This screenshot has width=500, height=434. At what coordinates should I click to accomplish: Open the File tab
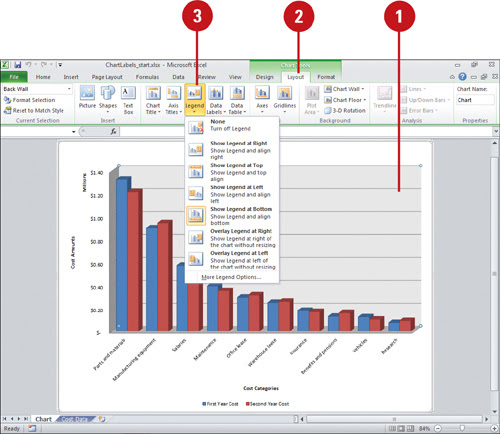(14, 77)
